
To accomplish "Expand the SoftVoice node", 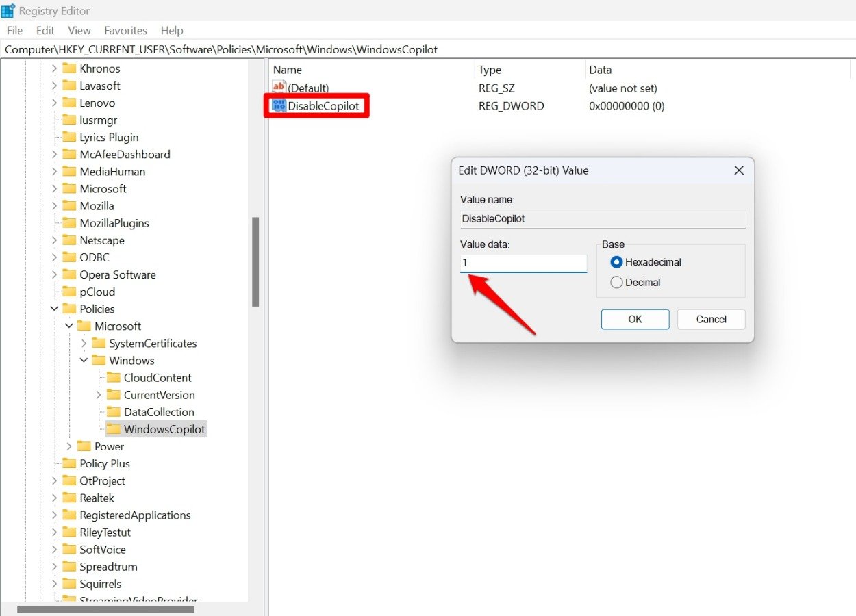I will [x=54, y=549].
